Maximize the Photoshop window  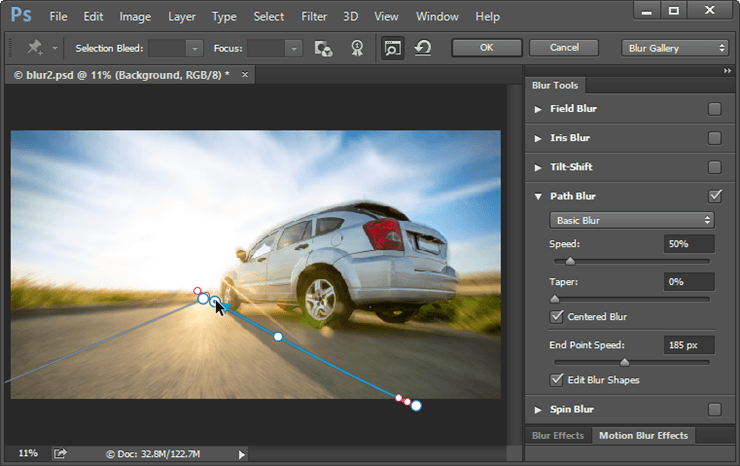[x=674, y=11]
